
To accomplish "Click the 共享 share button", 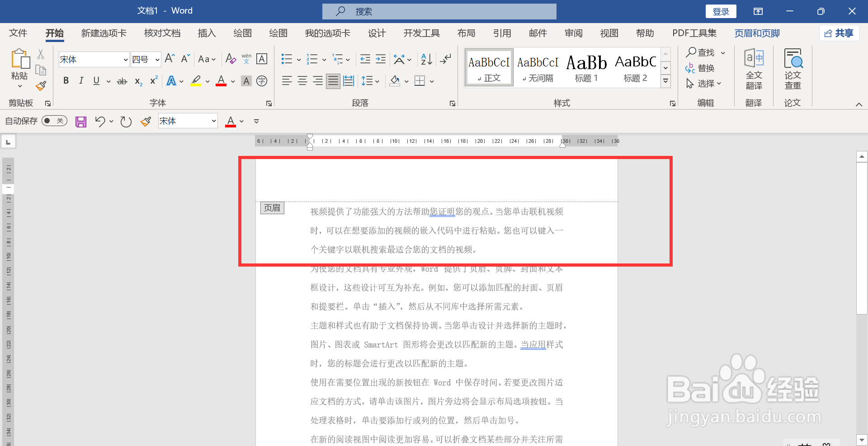I will click(x=839, y=33).
